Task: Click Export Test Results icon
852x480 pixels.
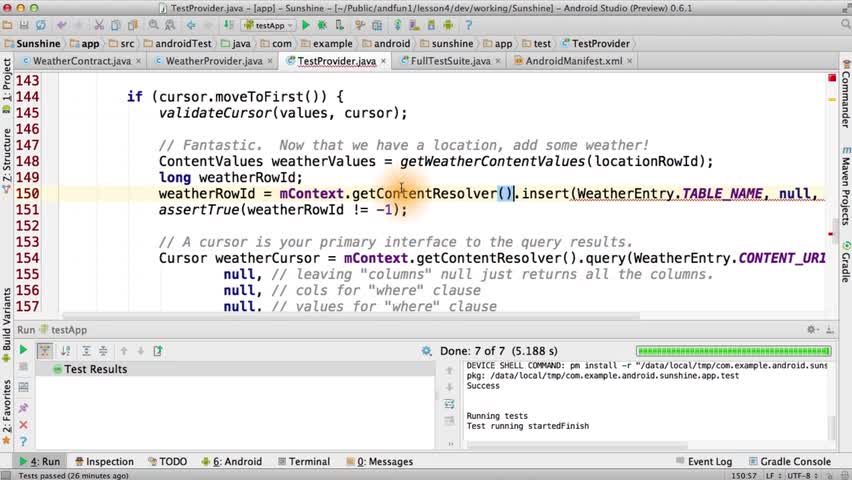Action: pos(158,351)
